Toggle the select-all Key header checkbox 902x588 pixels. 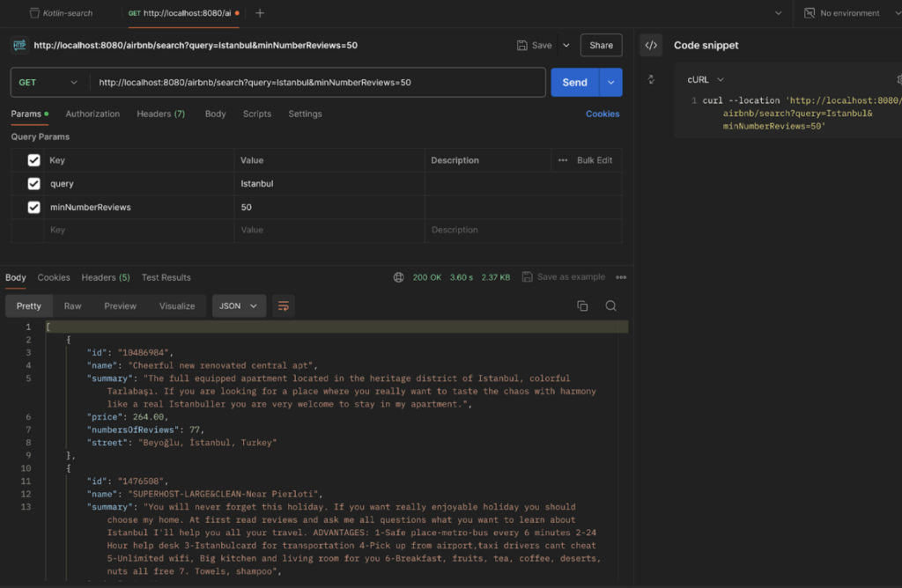pos(34,160)
